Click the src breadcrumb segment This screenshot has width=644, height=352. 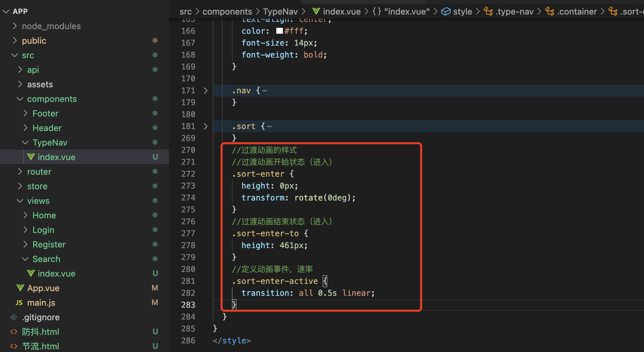click(186, 12)
